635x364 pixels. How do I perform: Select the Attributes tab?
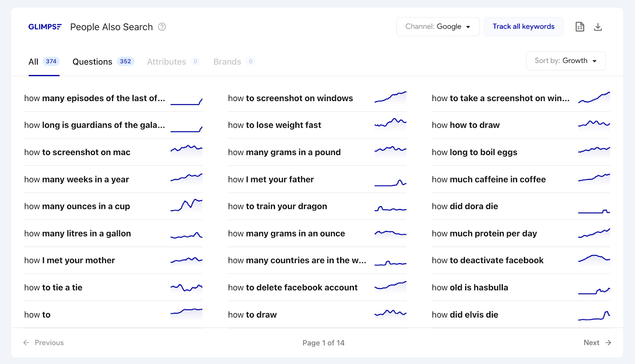166,61
